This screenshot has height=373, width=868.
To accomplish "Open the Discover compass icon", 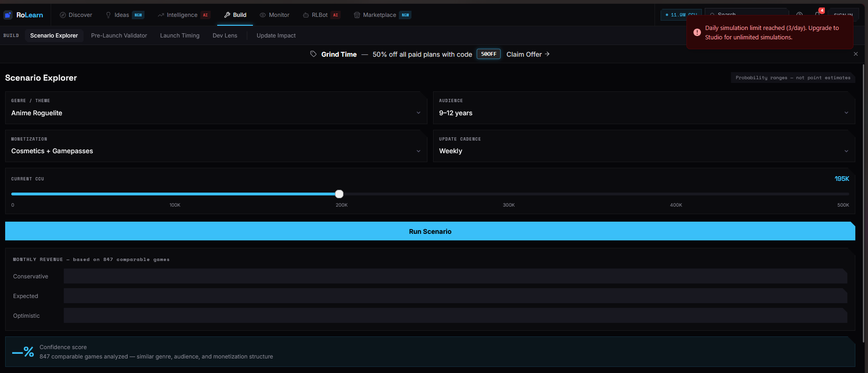I will [x=63, y=15].
